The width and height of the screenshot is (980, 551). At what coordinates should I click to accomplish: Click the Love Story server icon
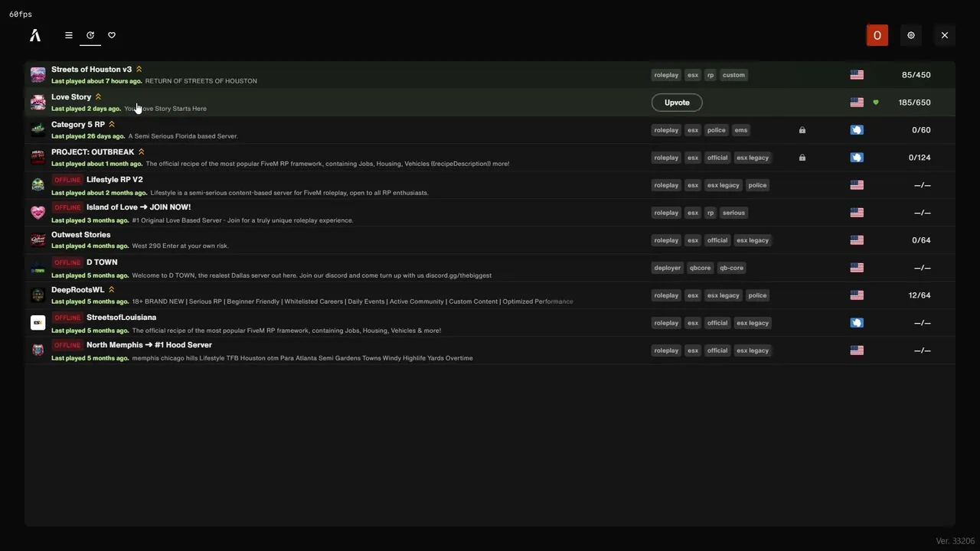[x=38, y=103]
